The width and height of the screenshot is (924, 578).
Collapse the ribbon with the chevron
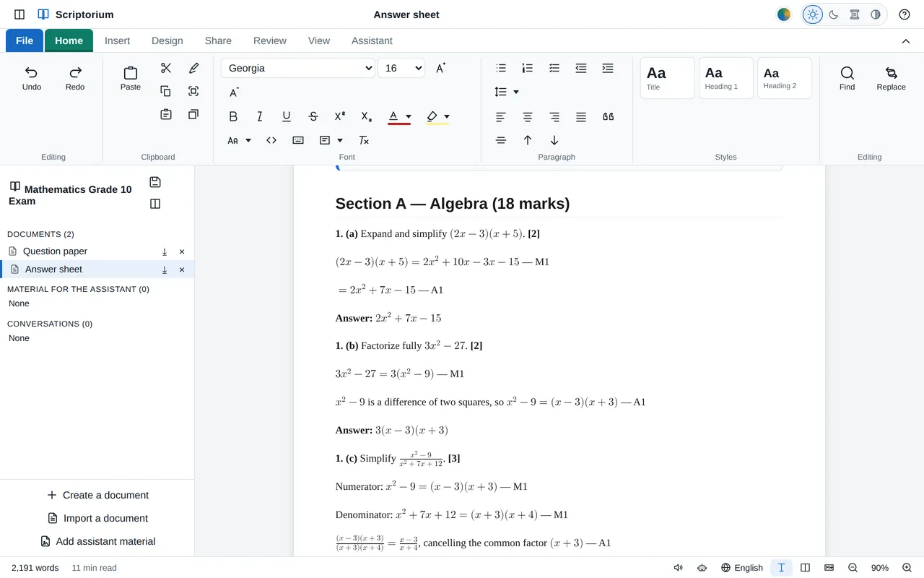tap(906, 41)
